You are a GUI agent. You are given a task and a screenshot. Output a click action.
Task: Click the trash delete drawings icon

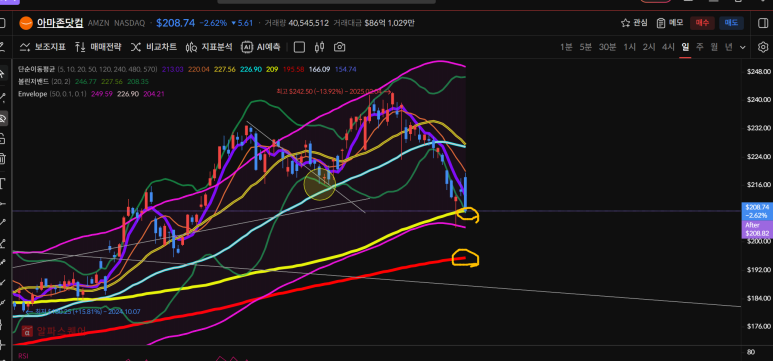point(2,159)
